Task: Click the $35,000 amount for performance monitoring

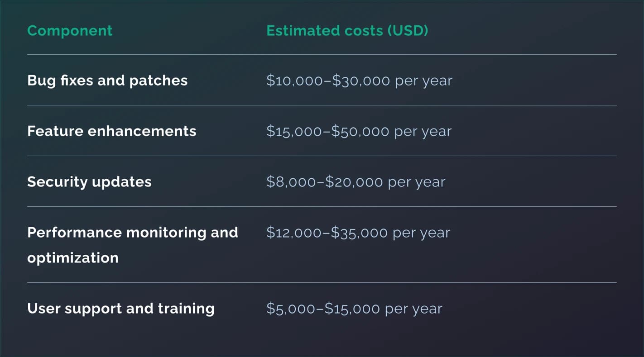Action: (x=359, y=233)
